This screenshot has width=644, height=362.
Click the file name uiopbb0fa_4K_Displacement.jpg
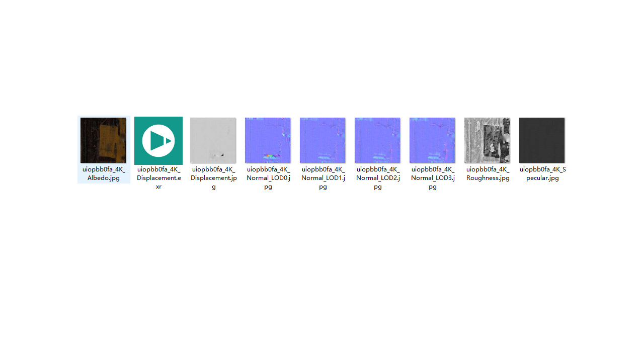tap(213, 178)
